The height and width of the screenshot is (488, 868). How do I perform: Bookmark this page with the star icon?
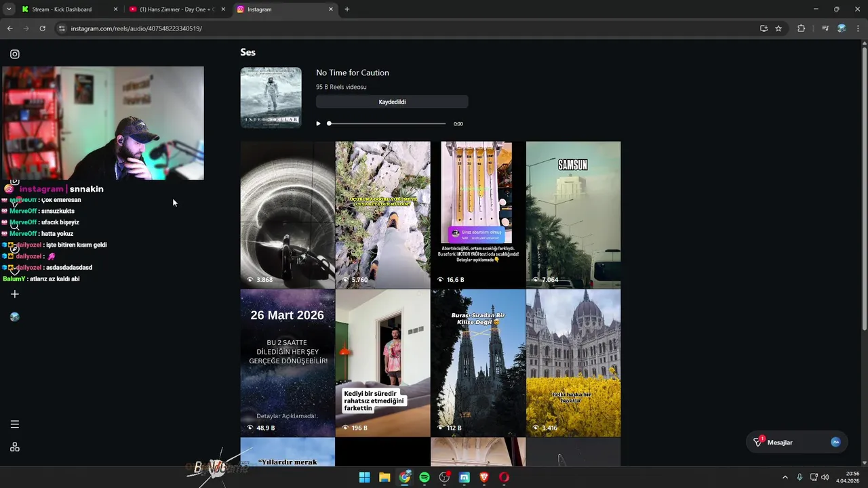tap(778, 28)
